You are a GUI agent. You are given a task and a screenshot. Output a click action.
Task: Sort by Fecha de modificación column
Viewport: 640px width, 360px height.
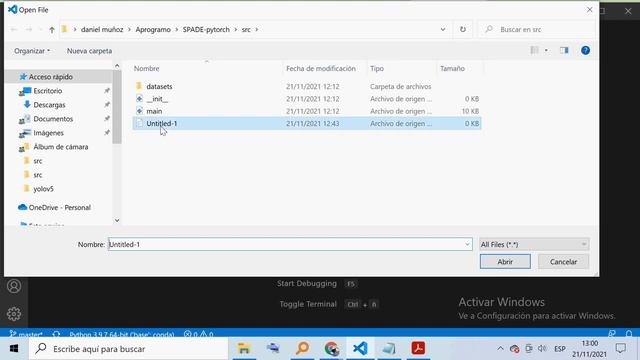(x=321, y=69)
